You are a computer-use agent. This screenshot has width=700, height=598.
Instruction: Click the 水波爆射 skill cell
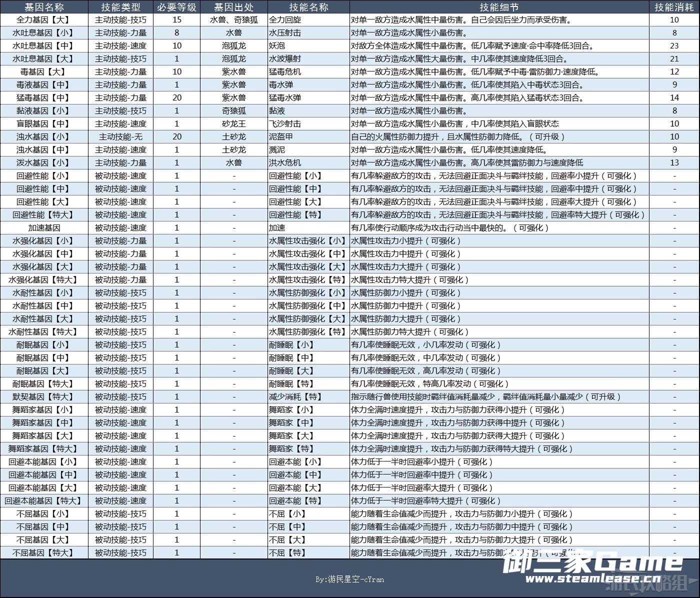285,59
